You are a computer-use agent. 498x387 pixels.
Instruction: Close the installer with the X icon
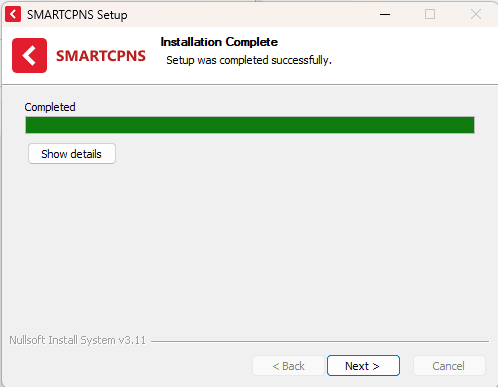(476, 14)
